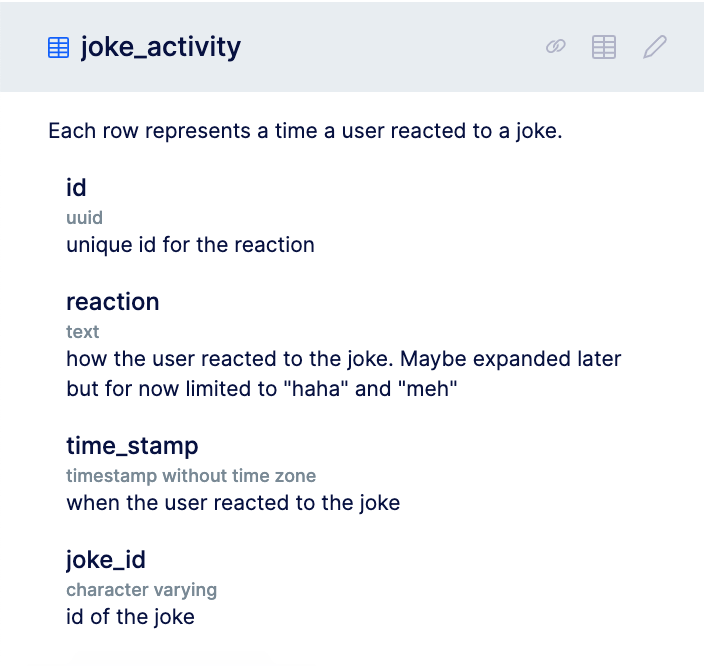The height and width of the screenshot is (666, 704).
Task: Select the time_stamp column name
Action: coord(133,445)
